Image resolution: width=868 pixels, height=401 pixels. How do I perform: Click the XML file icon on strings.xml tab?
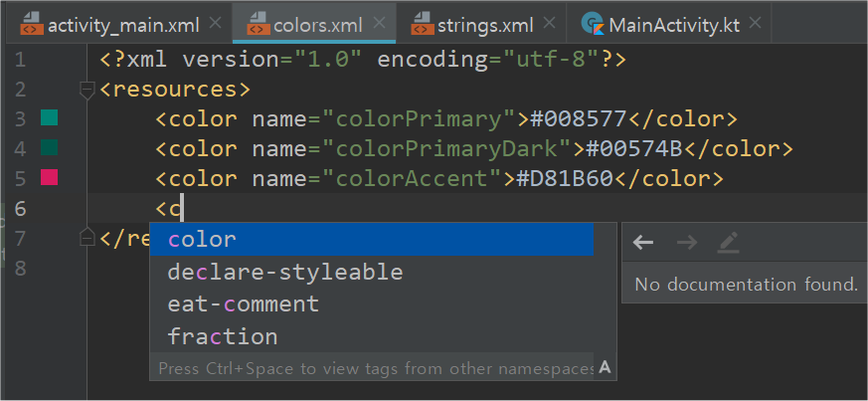[422, 25]
